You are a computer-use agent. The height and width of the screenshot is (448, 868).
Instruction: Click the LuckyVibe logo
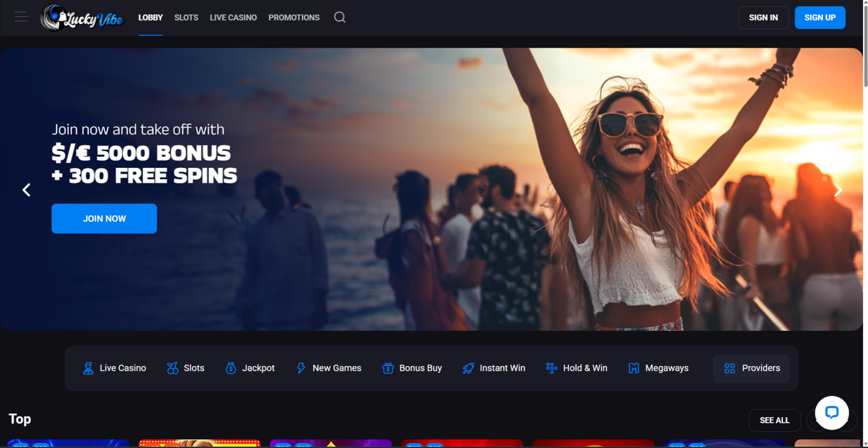(82, 18)
